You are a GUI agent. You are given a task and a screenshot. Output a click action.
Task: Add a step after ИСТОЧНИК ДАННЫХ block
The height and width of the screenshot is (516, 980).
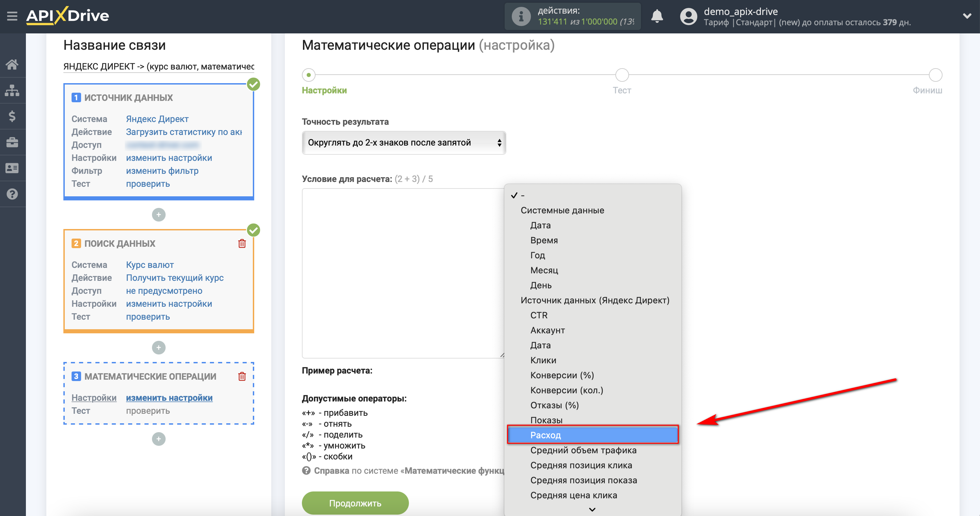[159, 215]
